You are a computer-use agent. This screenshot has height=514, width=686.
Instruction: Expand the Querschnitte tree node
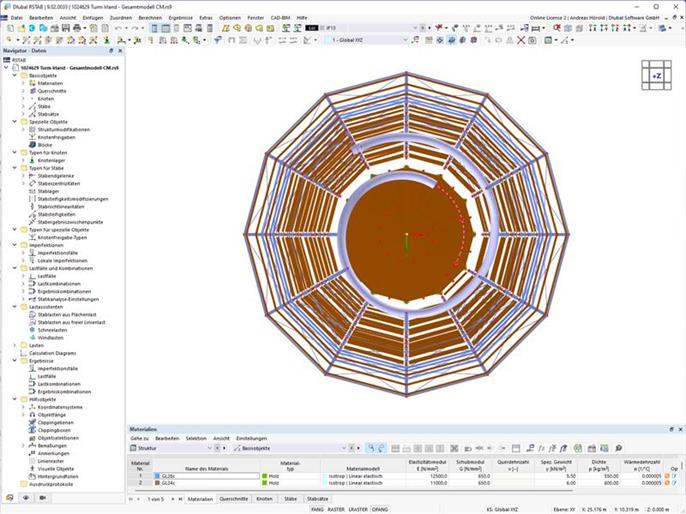23,91
